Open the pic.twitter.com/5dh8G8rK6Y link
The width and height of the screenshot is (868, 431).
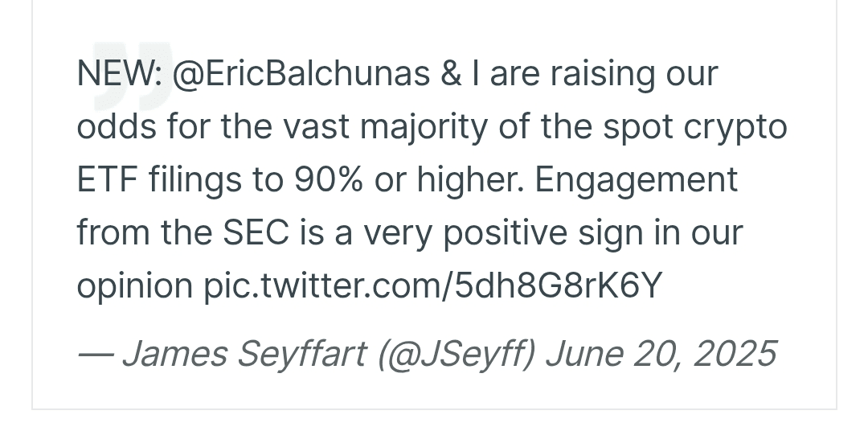click(x=433, y=285)
